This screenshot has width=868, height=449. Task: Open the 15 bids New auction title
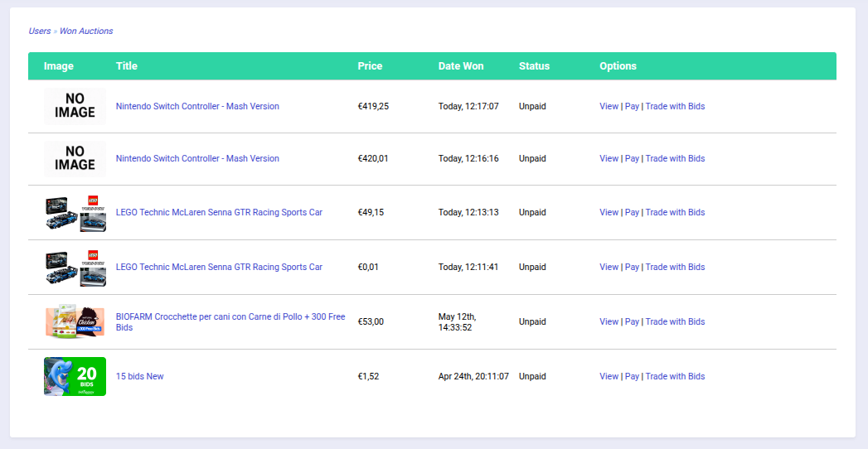(139, 377)
